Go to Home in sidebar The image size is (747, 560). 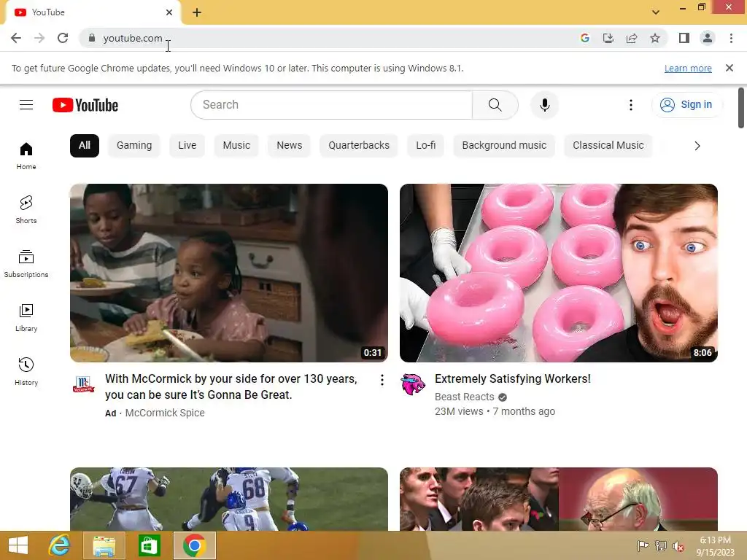26,156
